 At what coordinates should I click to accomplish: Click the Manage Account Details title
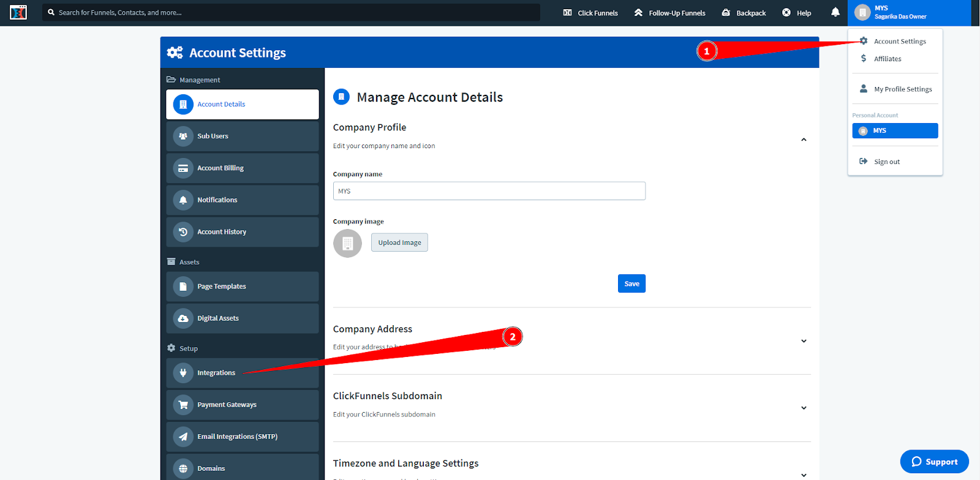tap(430, 97)
